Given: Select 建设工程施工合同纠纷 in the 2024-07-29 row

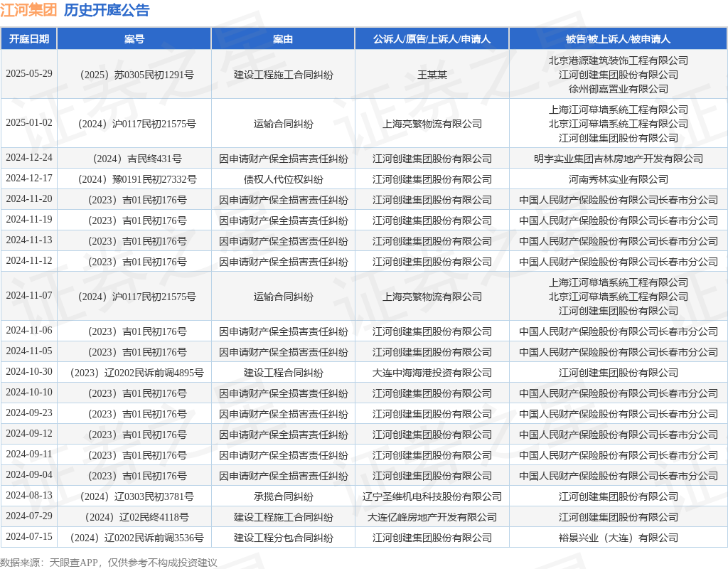Looking at the screenshot, I should coord(283,518).
